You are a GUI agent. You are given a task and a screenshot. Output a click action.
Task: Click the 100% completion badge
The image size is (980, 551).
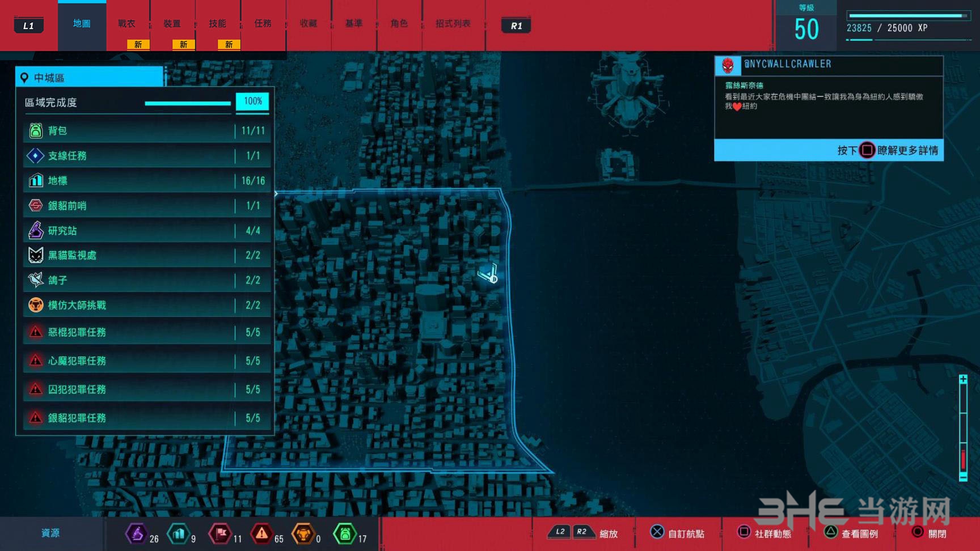click(x=252, y=101)
